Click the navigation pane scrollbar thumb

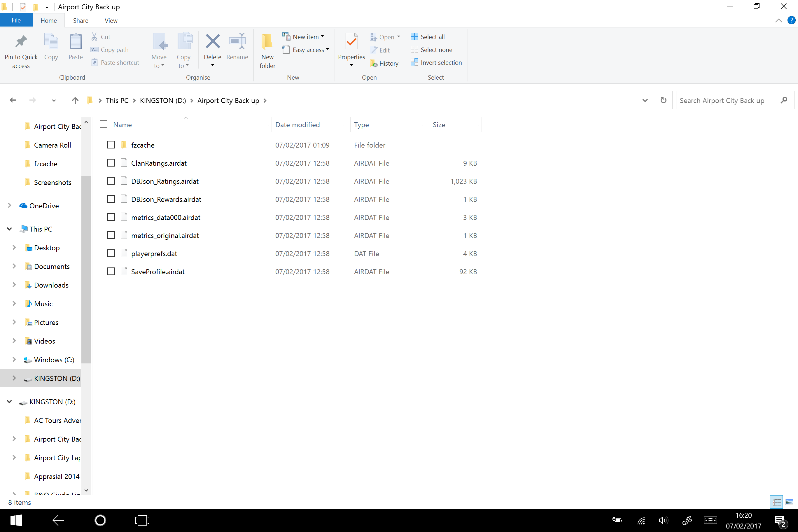[86, 270]
